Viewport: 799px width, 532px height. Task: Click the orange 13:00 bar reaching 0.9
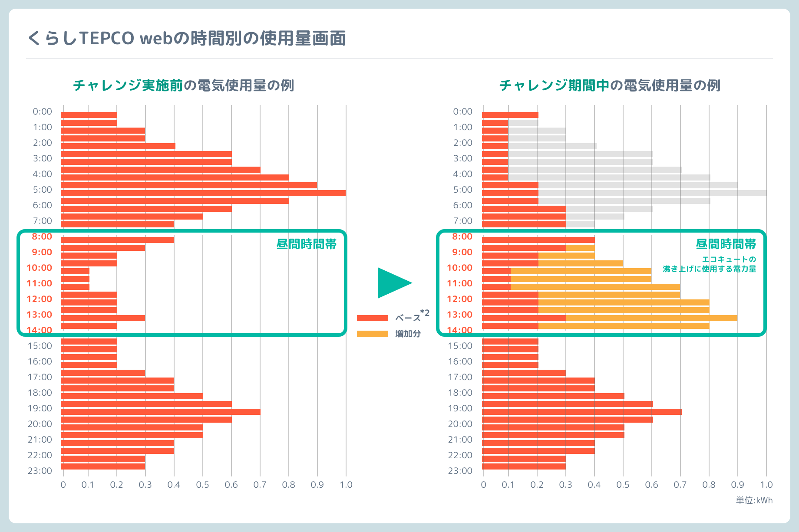click(x=652, y=318)
